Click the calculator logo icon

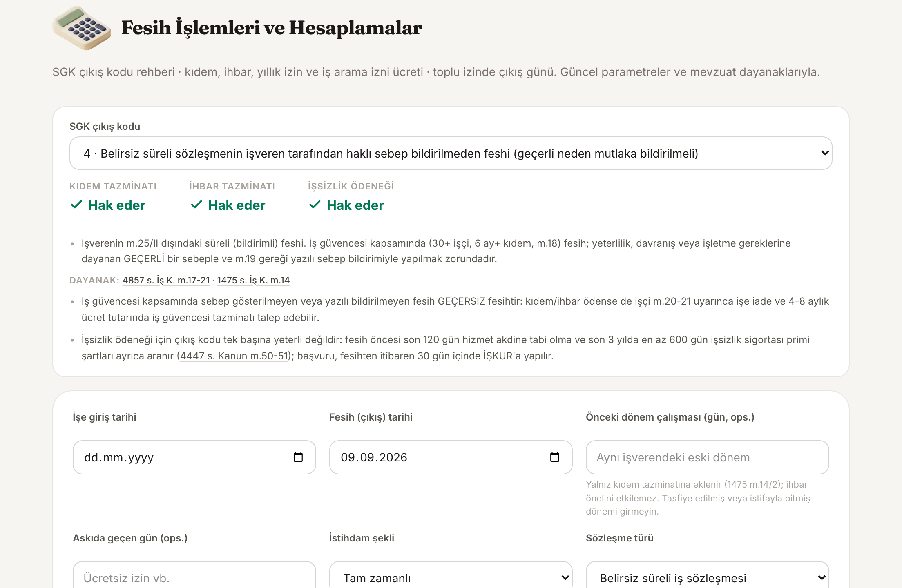(x=82, y=28)
